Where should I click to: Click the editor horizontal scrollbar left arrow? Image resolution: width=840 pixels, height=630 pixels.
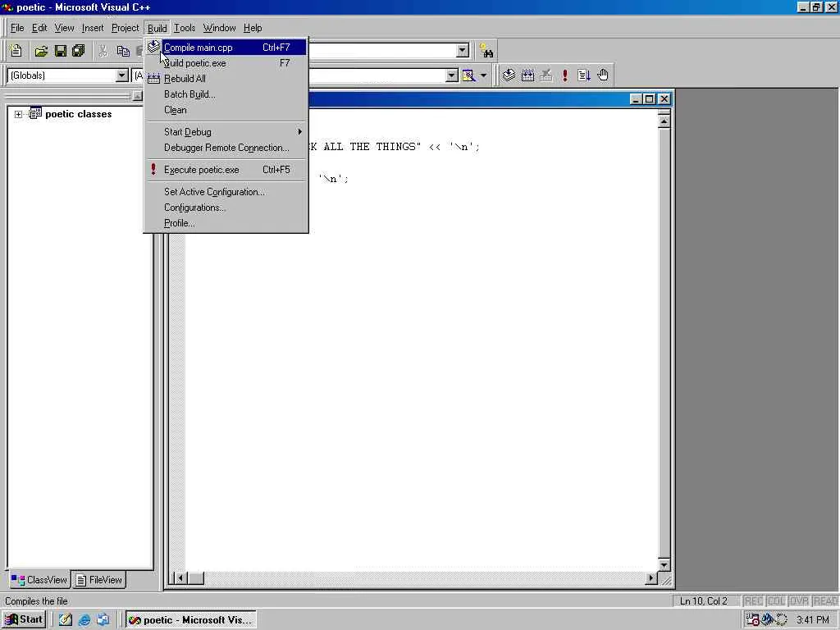click(x=180, y=578)
